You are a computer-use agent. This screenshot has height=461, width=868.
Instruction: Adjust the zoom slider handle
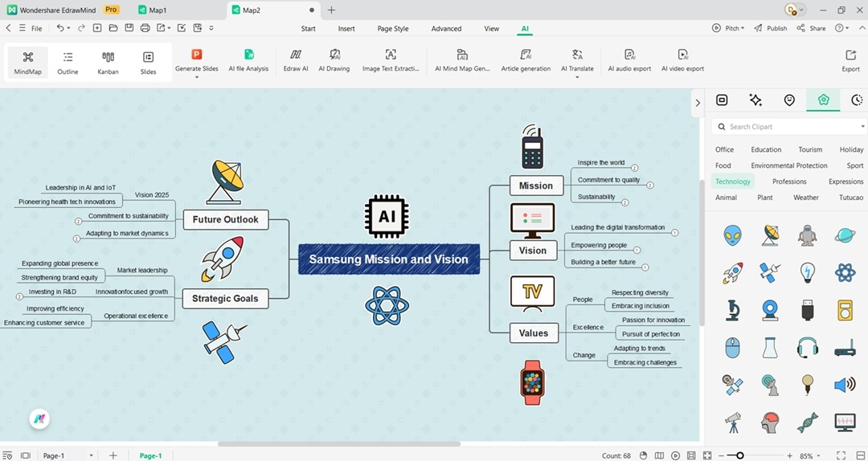click(x=739, y=456)
